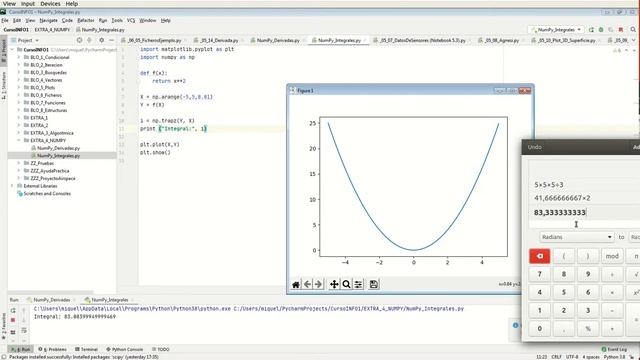
Task: Hide the Project panel with minus icon
Action: coord(111,40)
